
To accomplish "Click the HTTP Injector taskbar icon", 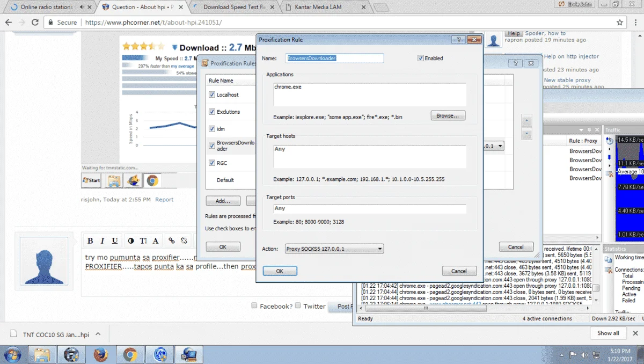I will tap(159, 354).
